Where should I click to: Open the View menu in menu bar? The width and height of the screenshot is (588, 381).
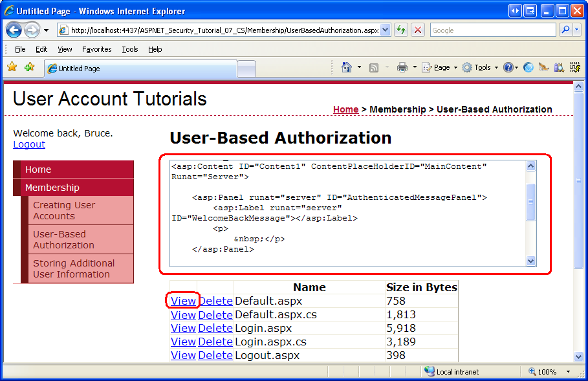coord(65,49)
